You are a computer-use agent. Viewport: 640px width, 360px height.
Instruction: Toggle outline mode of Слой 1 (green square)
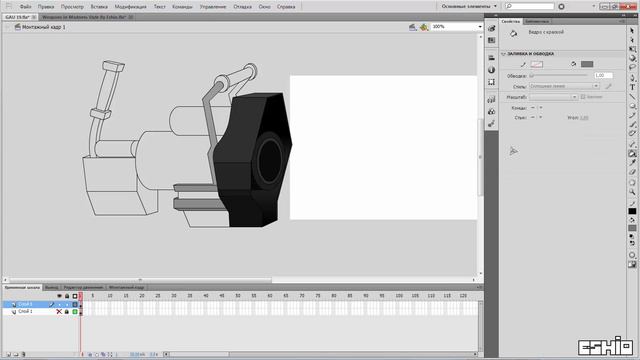[75, 311]
